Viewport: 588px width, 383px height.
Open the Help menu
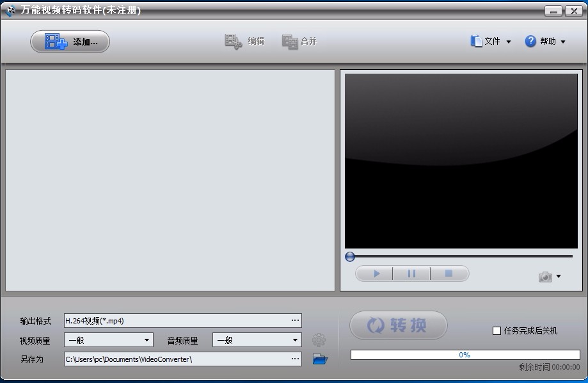(x=546, y=42)
